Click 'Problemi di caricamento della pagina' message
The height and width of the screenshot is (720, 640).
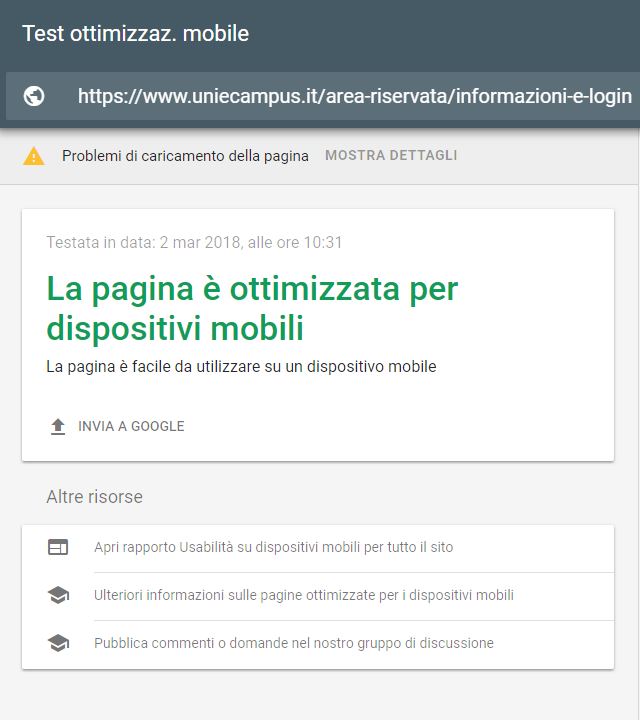(185, 156)
